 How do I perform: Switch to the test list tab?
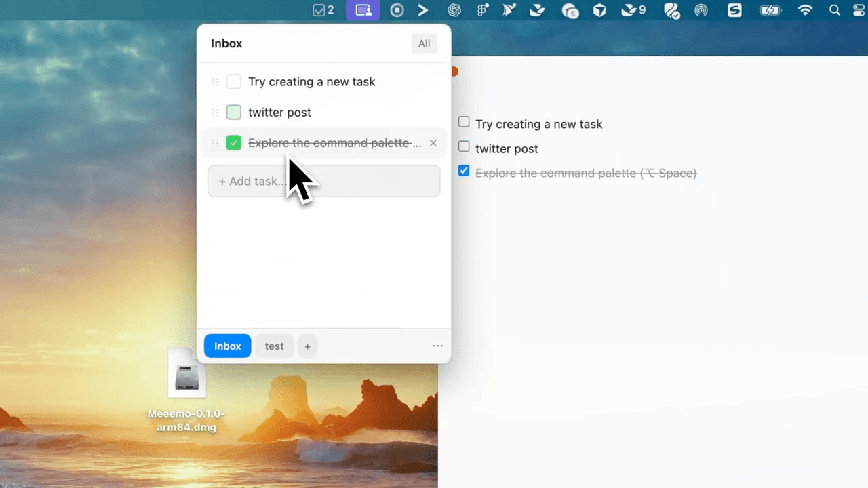click(274, 346)
